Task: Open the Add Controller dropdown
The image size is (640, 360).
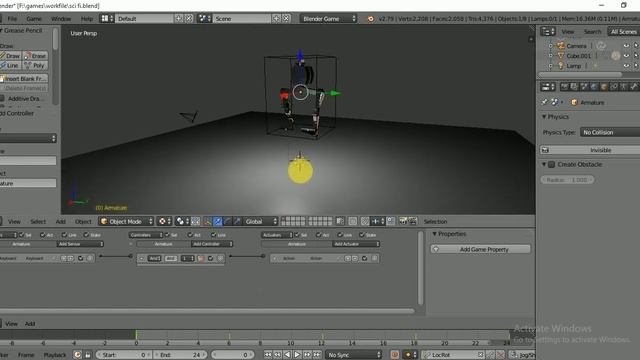Action: point(212,244)
